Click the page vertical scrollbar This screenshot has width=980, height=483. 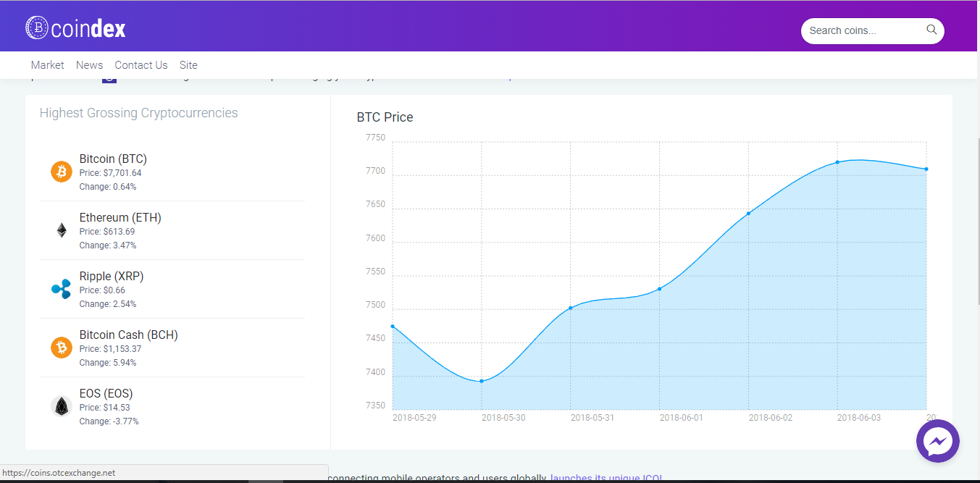pyautogui.click(x=978, y=221)
